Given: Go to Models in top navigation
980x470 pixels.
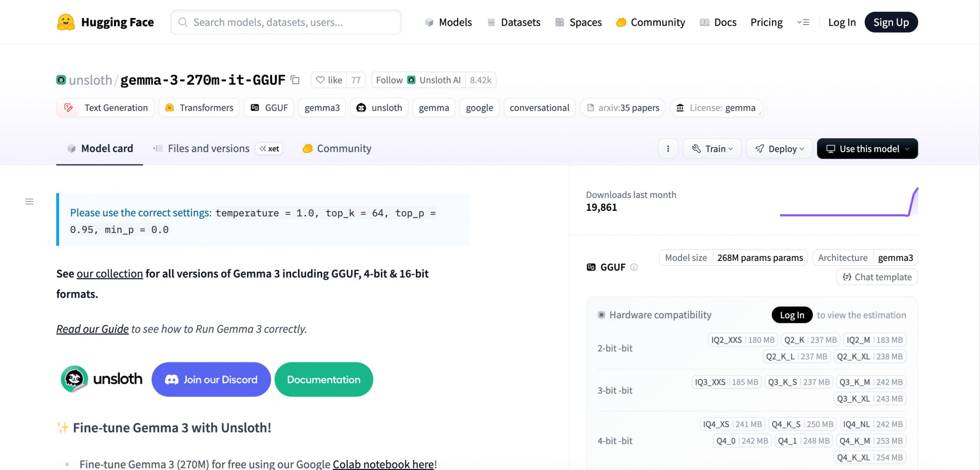Looking at the screenshot, I should pyautogui.click(x=448, y=22).
